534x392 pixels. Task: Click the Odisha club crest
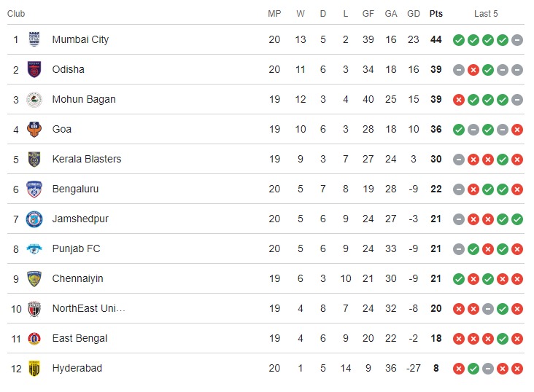(x=34, y=69)
